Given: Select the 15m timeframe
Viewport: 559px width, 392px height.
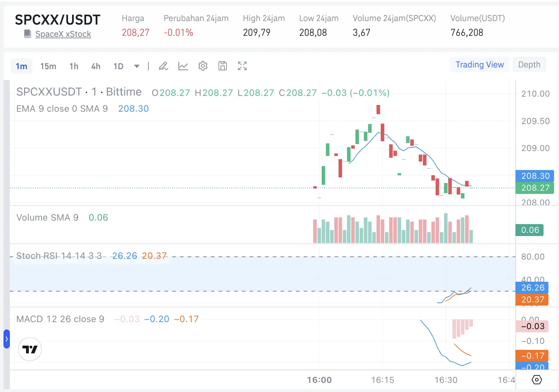Looking at the screenshot, I should pyautogui.click(x=48, y=66).
